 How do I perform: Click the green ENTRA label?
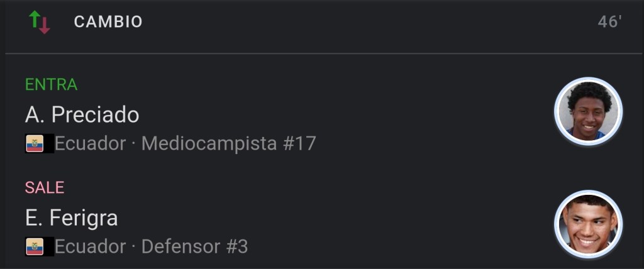point(51,84)
